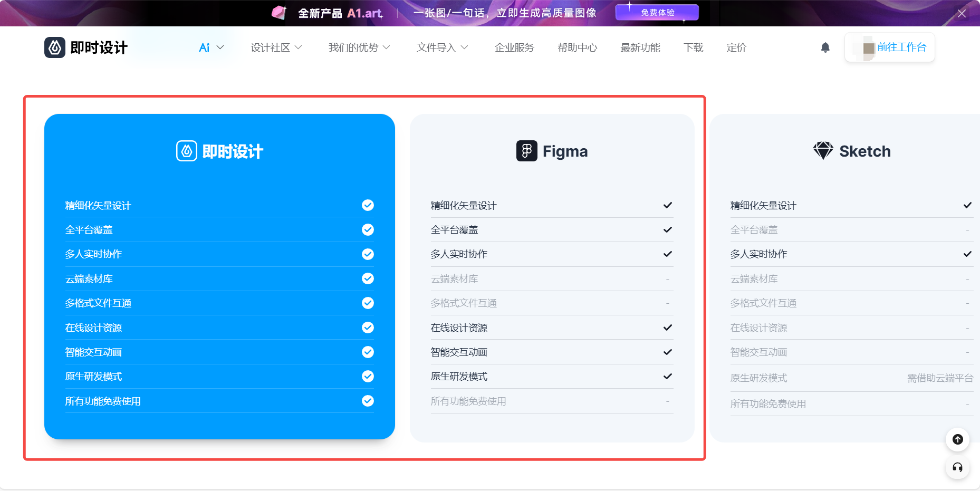This screenshot has width=980, height=491.
Task: Click the 即时设计 logo icon in header
Action: 55,47
